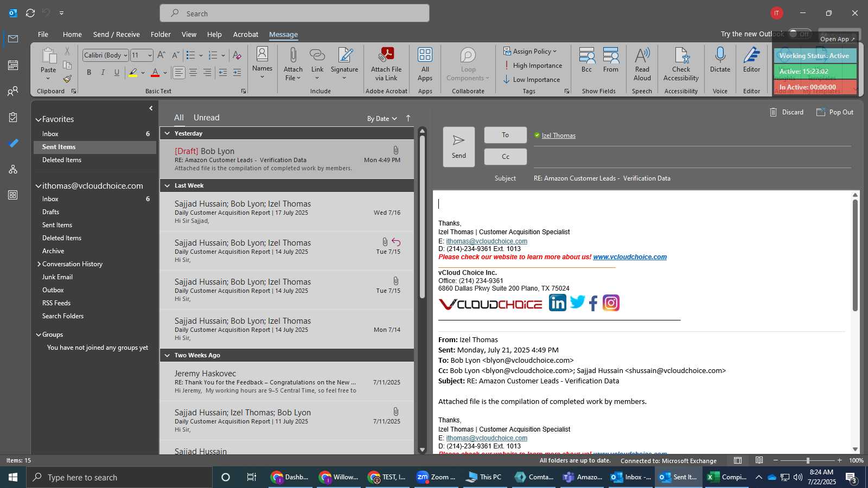
Task: Open the font size dropdown
Action: click(x=150, y=55)
